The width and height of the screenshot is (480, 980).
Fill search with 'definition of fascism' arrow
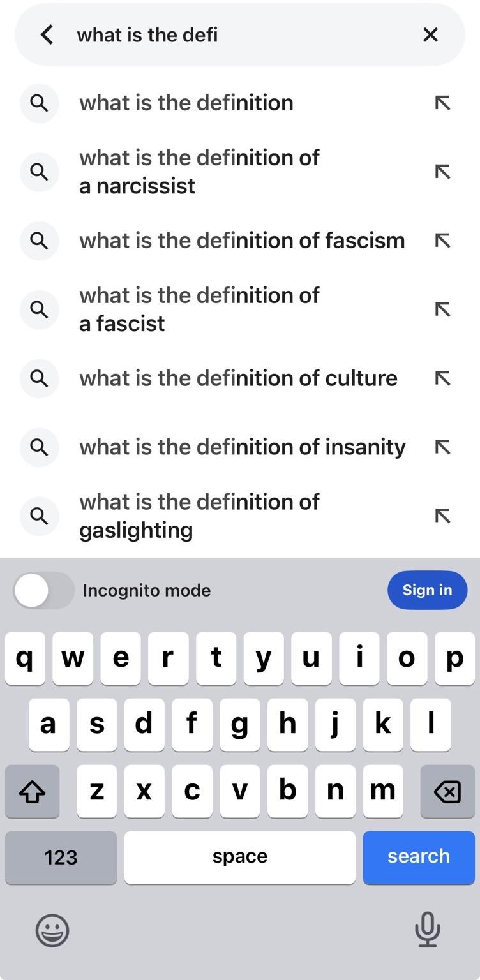click(x=442, y=241)
